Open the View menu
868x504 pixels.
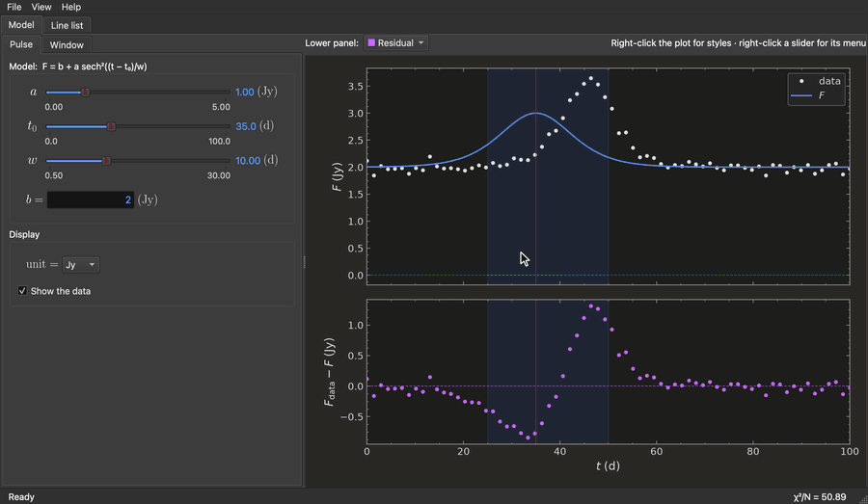[41, 7]
